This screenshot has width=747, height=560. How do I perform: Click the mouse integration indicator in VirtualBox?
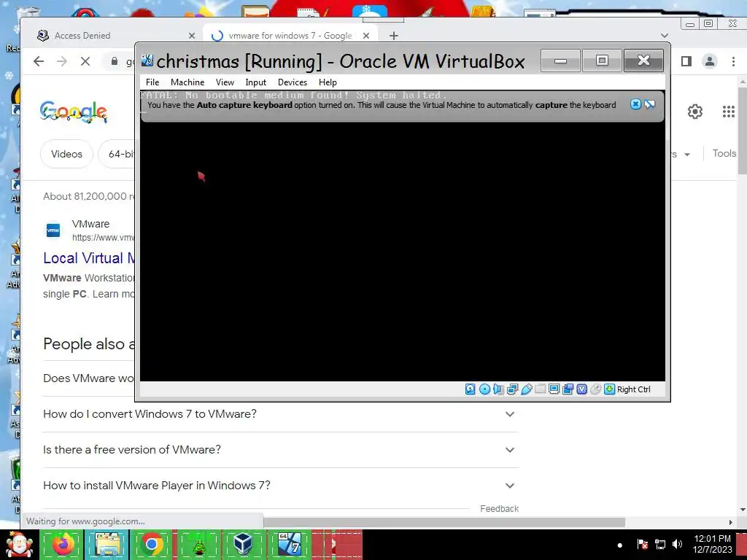(x=595, y=389)
